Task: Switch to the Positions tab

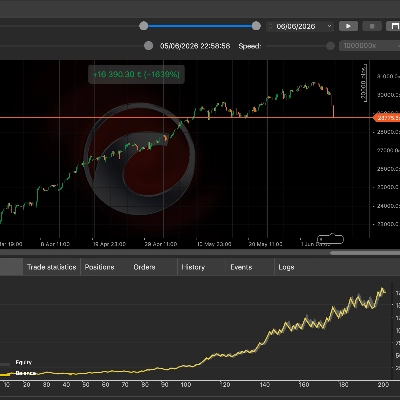Action: coord(99,267)
